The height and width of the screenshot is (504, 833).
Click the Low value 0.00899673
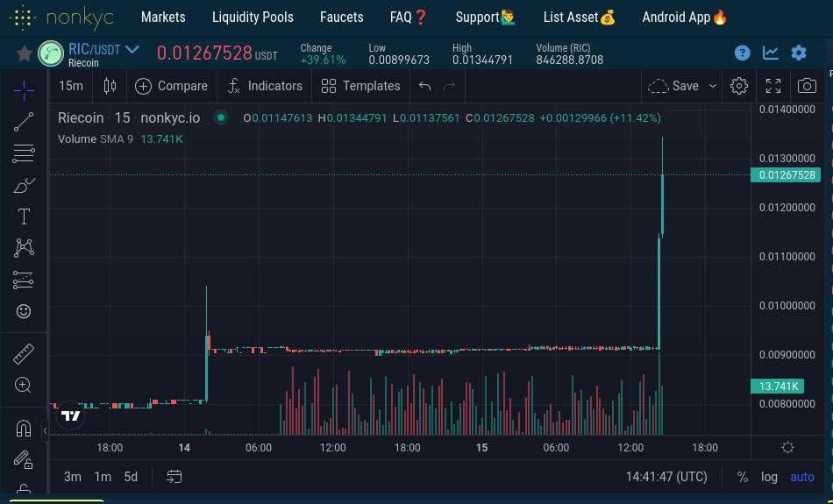click(x=399, y=60)
